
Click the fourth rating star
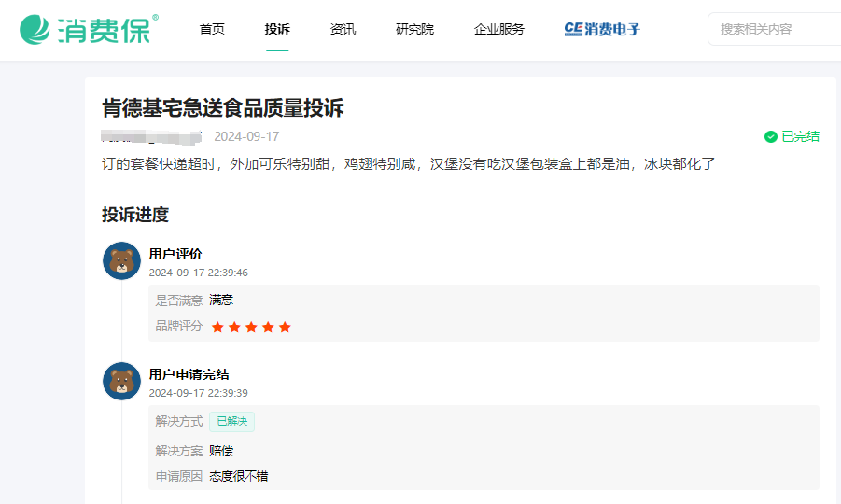(268, 327)
